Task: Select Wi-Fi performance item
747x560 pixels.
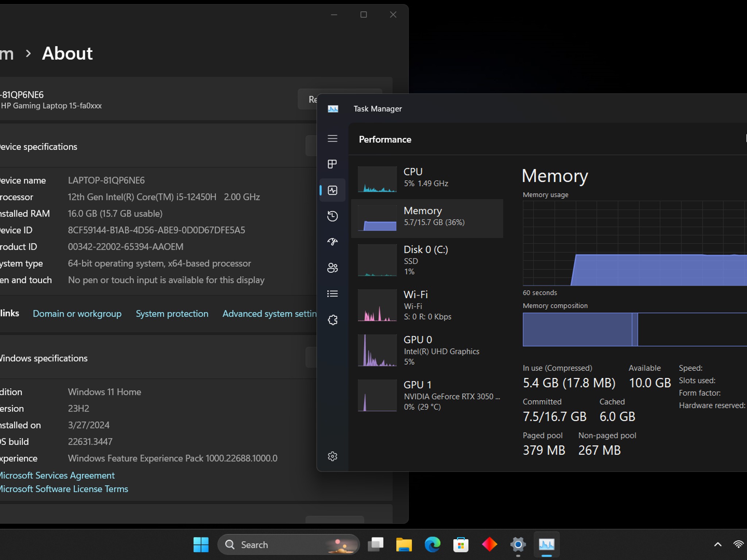Action: point(427,305)
